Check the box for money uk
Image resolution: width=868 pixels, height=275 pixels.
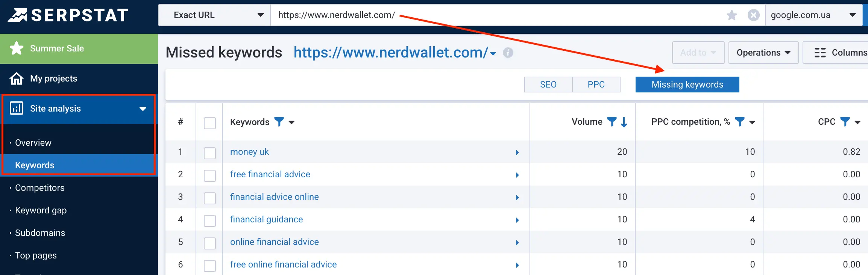[210, 153]
